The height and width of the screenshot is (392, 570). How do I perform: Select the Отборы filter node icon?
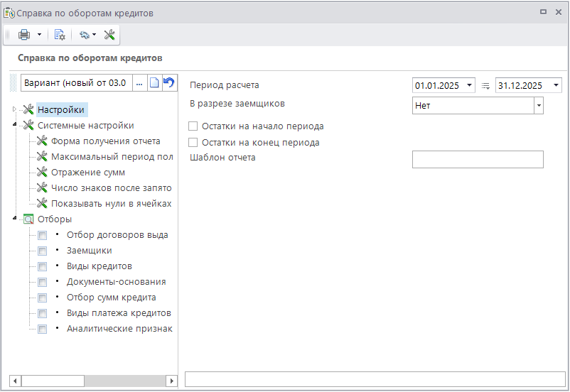pyautogui.click(x=29, y=219)
